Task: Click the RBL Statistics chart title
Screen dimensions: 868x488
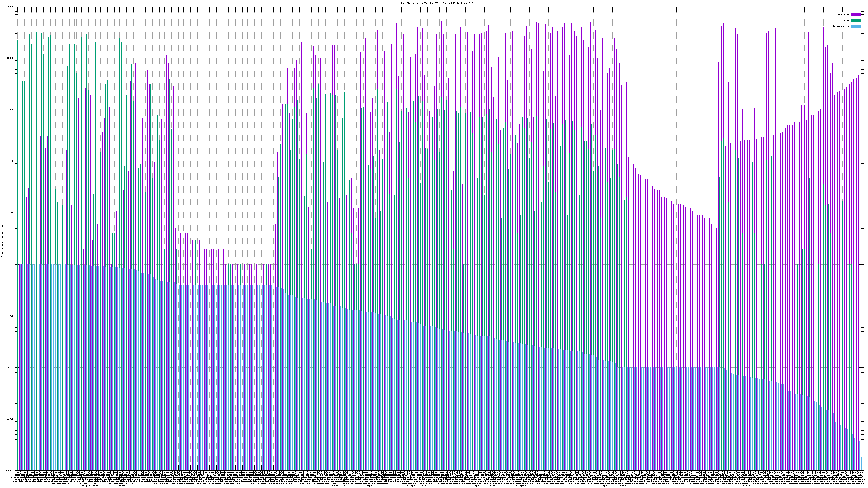Action: pos(439,3)
